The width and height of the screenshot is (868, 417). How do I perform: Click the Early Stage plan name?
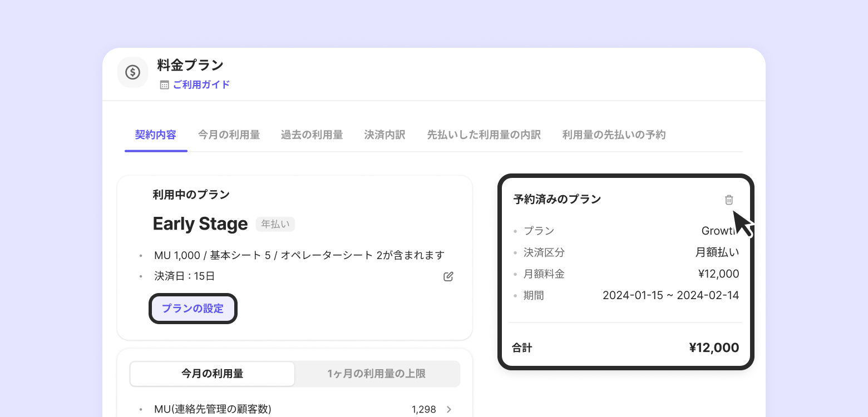tap(200, 224)
